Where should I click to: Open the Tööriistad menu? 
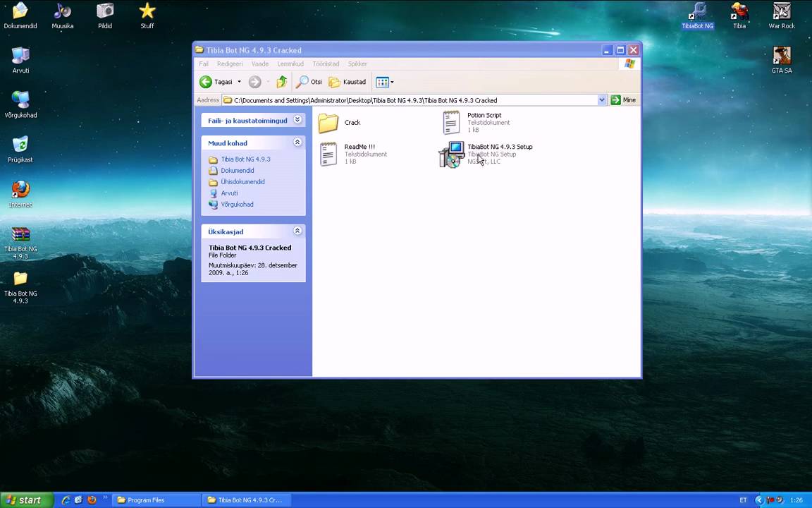pos(326,64)
